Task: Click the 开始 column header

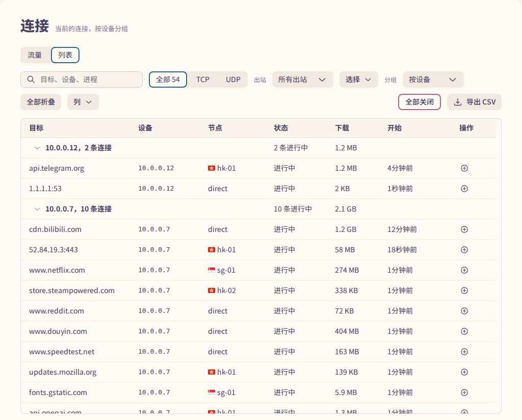Action: (395, 128)
